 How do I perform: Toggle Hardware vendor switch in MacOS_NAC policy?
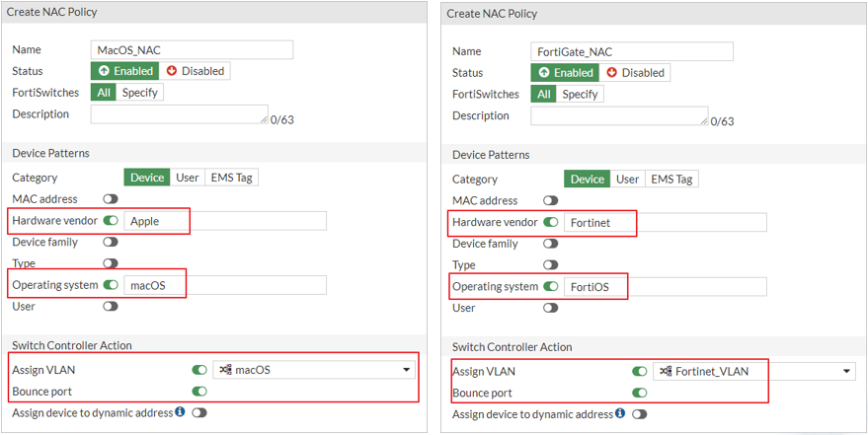point(111,221)
